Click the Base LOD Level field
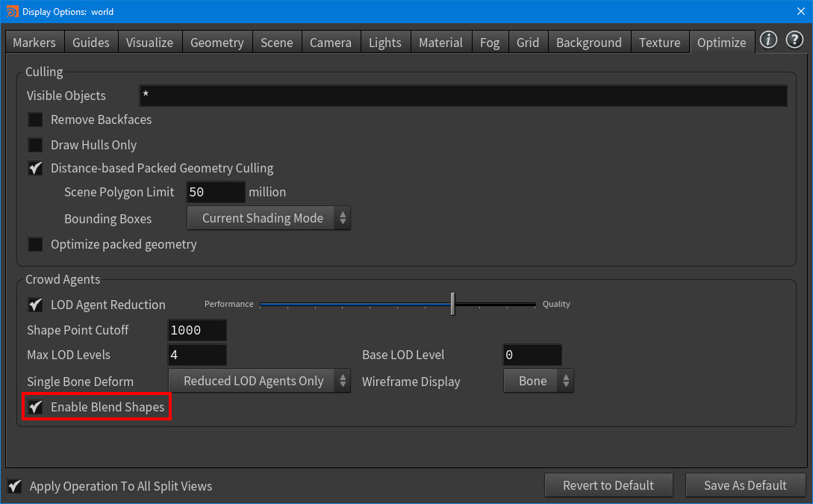The image size is (813, 504). point(532,355)
